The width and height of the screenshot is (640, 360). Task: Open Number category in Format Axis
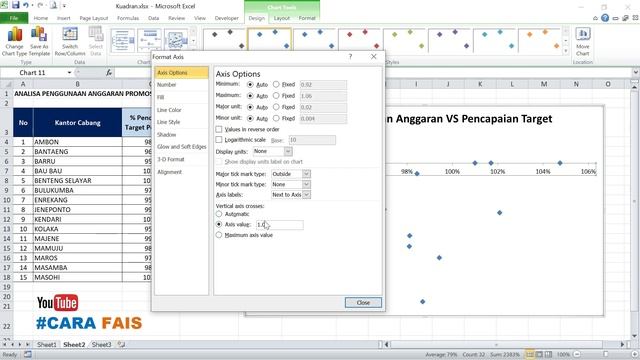tap(182, 85)
